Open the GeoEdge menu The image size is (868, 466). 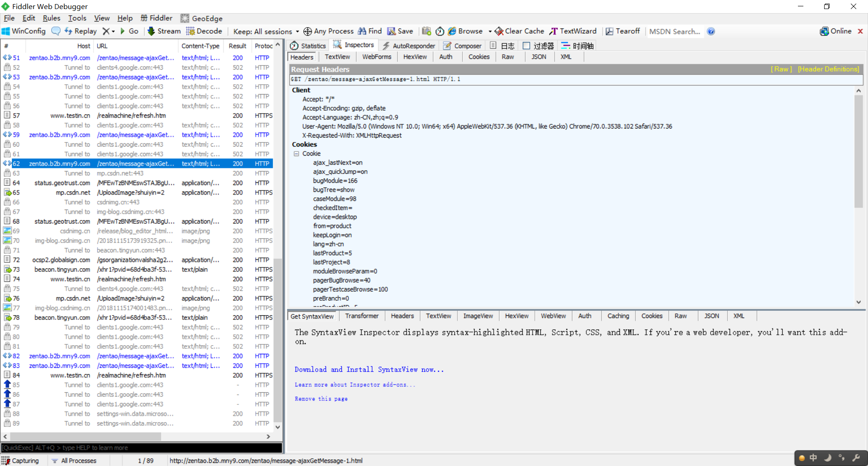tap(202, 18)
